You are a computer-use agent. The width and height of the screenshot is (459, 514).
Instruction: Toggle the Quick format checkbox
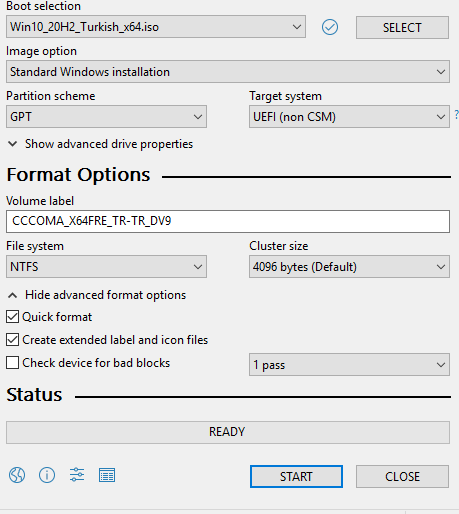(x=12, y=317)
